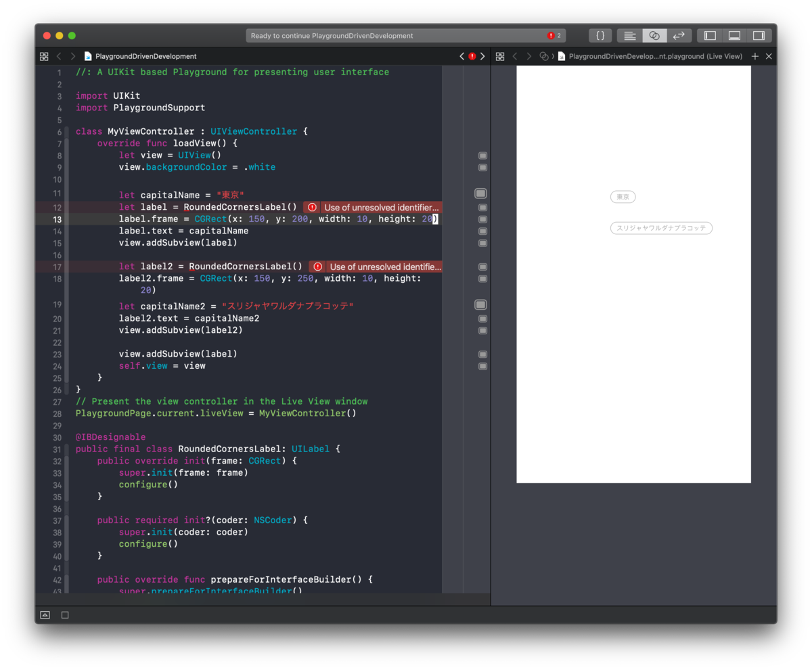Viewport: 812px width, 670px height.
Task: Fold the init?(coder:) method at line 37
Action: [66, 520]
